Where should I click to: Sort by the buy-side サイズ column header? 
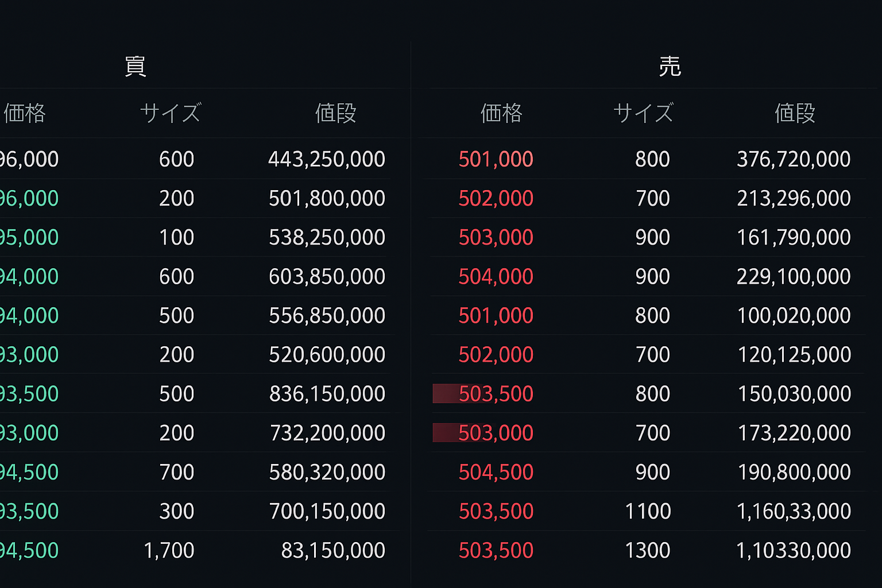coord(171,113)
